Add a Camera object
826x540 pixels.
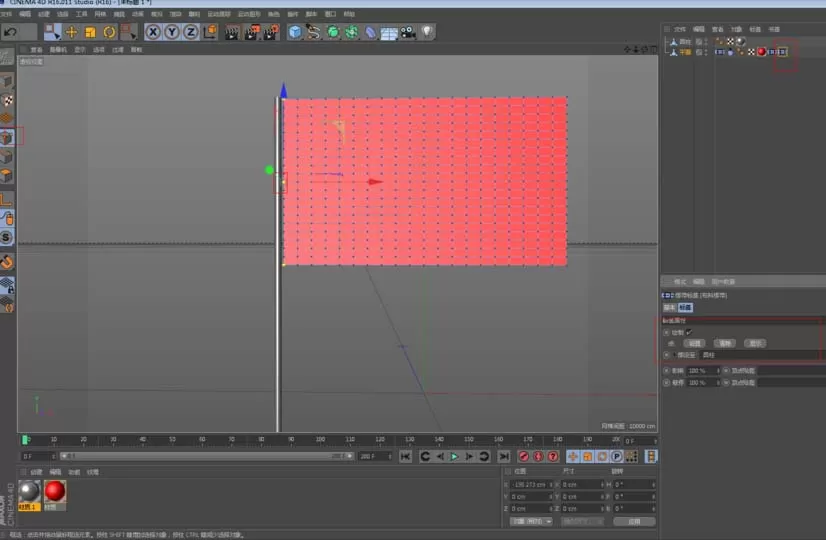[x=408, y=33]
